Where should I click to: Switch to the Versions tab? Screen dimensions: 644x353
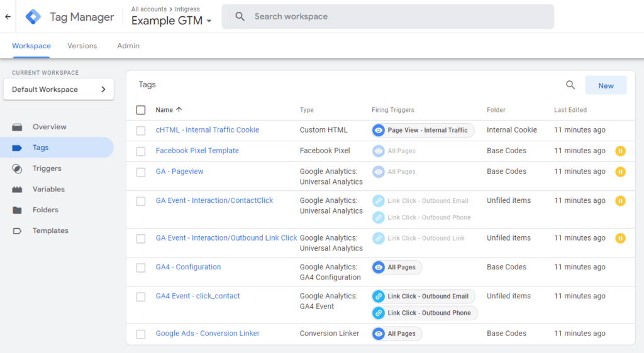(x=82, y=46)
